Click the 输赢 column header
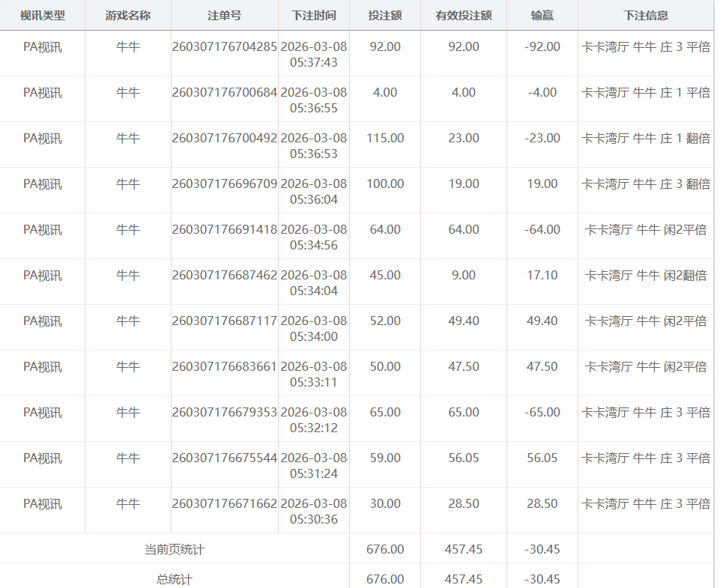The width and height of the screenshot is (723, 588). [x=542, y=15]
